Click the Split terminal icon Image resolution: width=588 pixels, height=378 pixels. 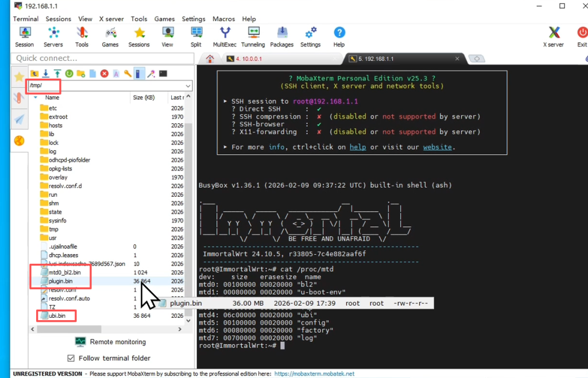(196, 36)
